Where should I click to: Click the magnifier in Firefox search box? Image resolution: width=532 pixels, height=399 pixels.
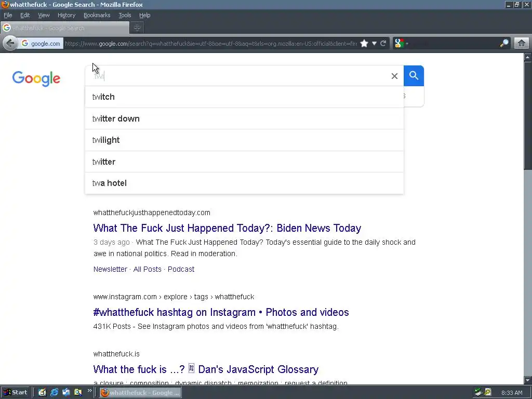coord(504,44)
